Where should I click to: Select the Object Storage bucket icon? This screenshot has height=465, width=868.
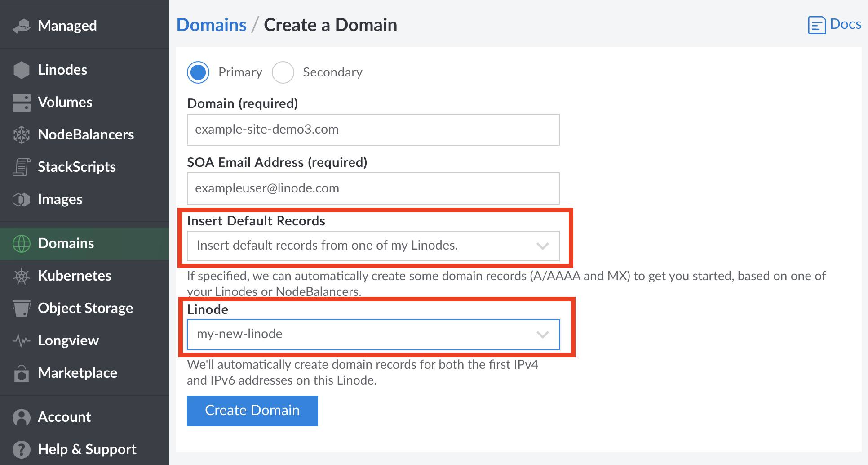21,308
